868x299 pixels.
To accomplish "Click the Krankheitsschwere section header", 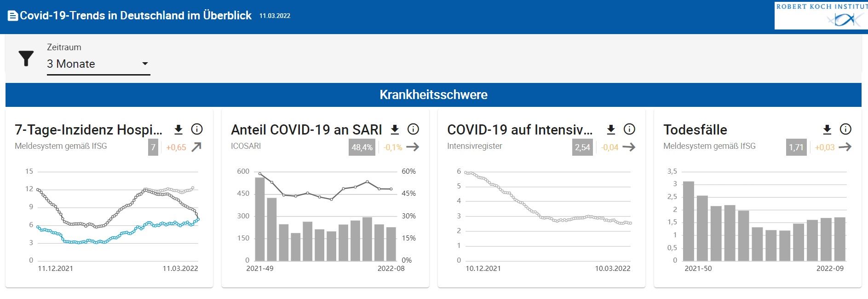I will tap(433, 95).
